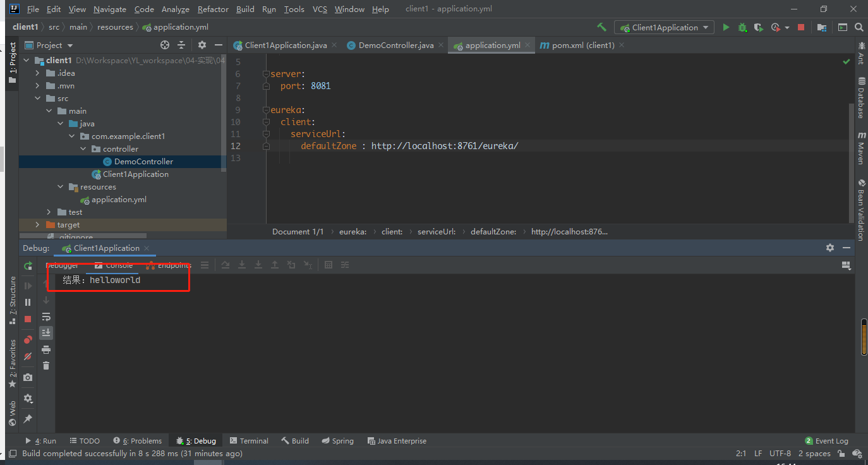868x465 pixels.
Task: Fold the server block in editor gutter
Action: [266, 74]
